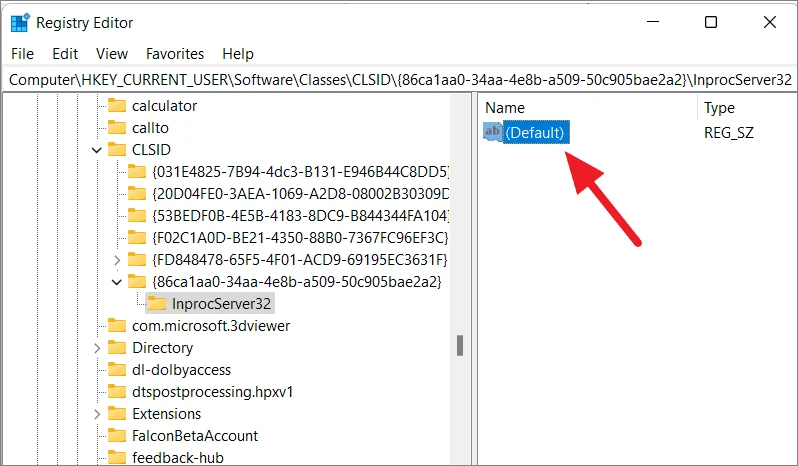Viewport: 798px width, 466px height.
Task: Click folder icon of {20D04FE0-3AEA-1069 key
Action: tap(137, 194)
